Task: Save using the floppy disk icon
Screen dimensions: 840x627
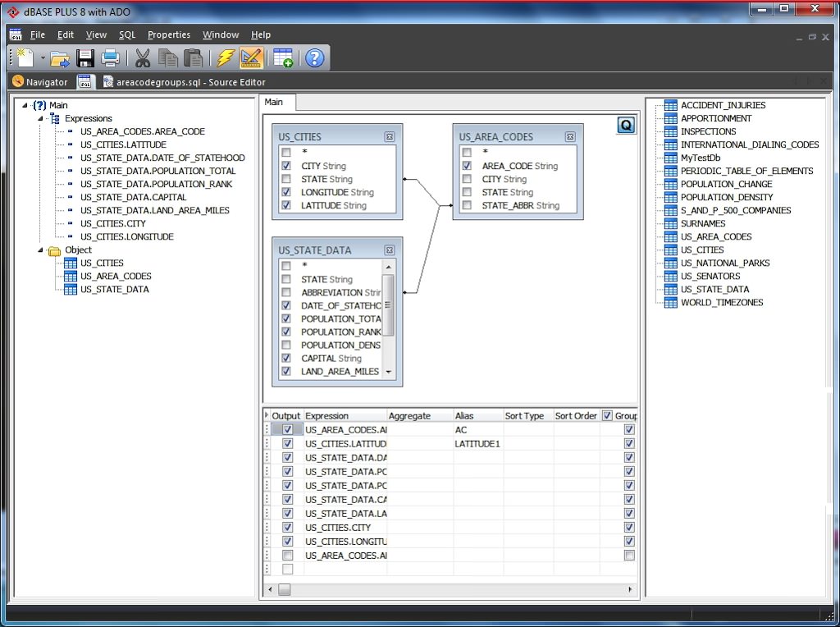Action: (84, 58)
